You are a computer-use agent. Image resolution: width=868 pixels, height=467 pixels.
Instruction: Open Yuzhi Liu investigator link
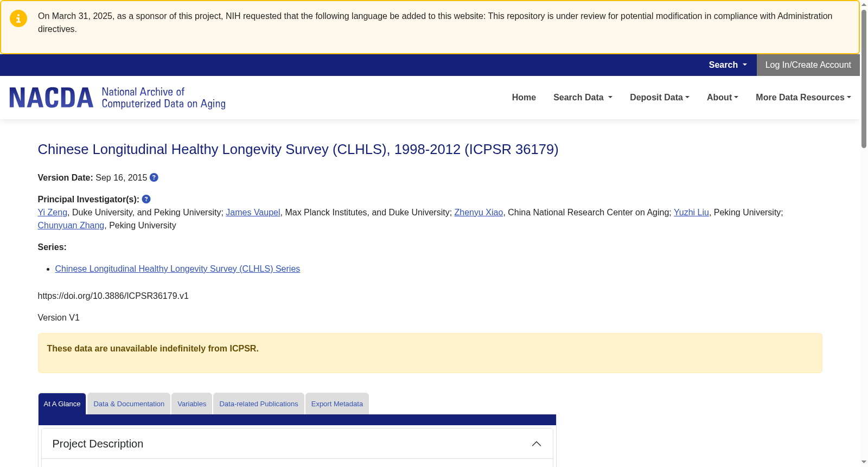[691, 213]
